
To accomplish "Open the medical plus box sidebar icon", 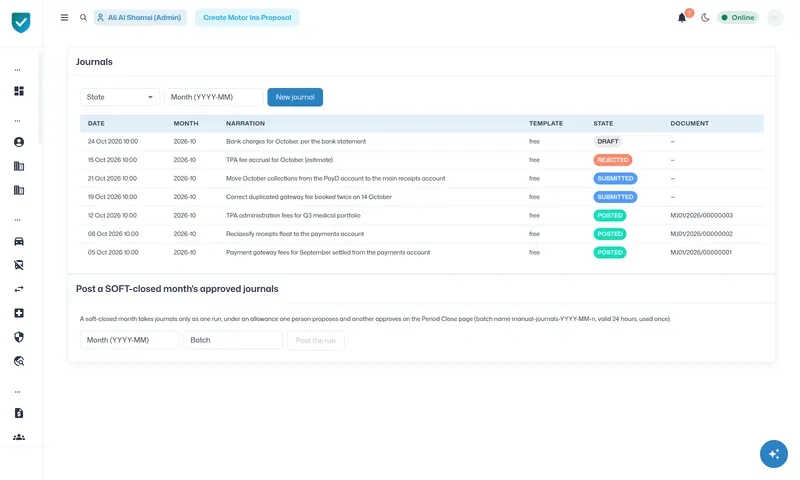I will [x=19, y=313].
